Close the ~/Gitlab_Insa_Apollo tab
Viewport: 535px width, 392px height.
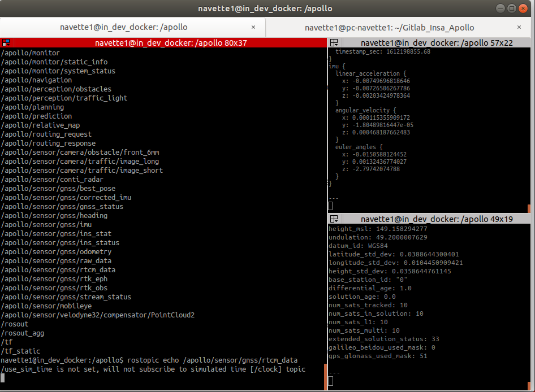click(519, 27)
